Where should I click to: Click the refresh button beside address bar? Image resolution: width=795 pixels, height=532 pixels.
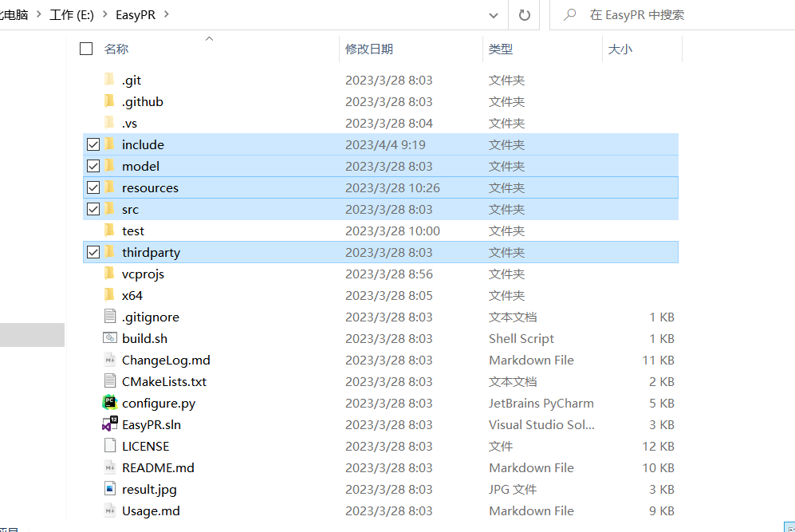(524, 15)
